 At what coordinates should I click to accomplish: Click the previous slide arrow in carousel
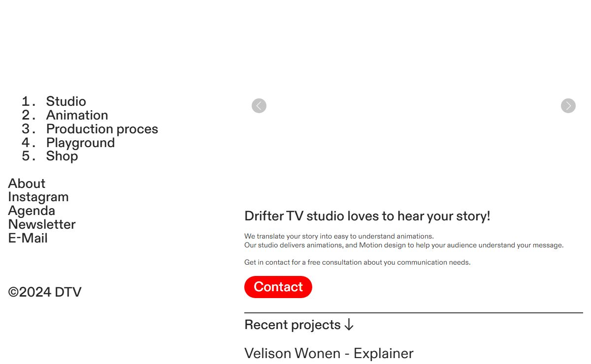click(259, 106)
